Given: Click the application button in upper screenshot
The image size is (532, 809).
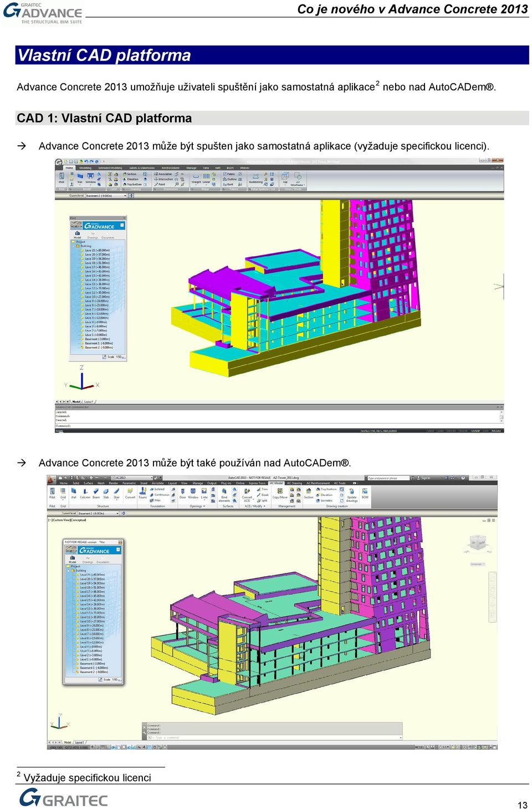Looking at the screenshot, I should tap(59, 162).
